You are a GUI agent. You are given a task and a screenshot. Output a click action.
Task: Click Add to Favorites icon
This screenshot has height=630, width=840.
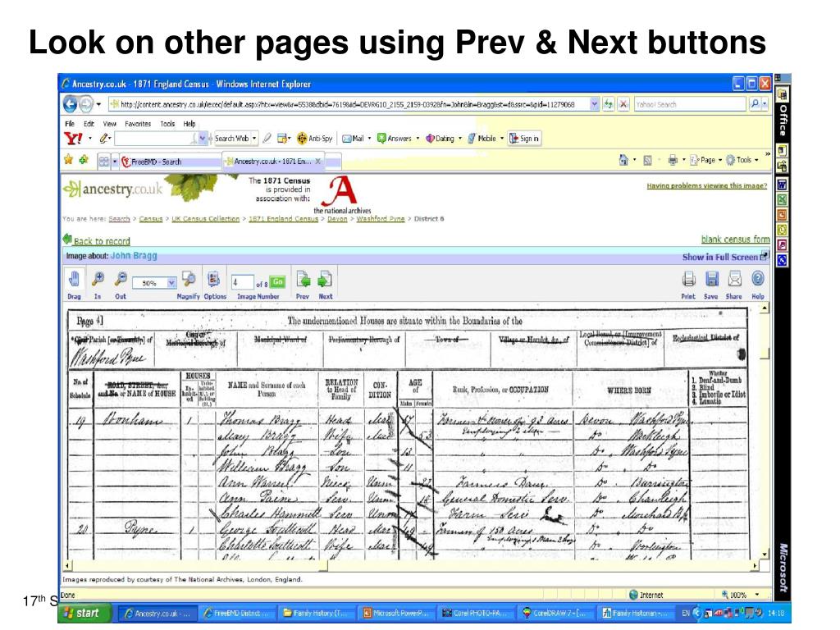pyautogui.click(x=84, y=160)
